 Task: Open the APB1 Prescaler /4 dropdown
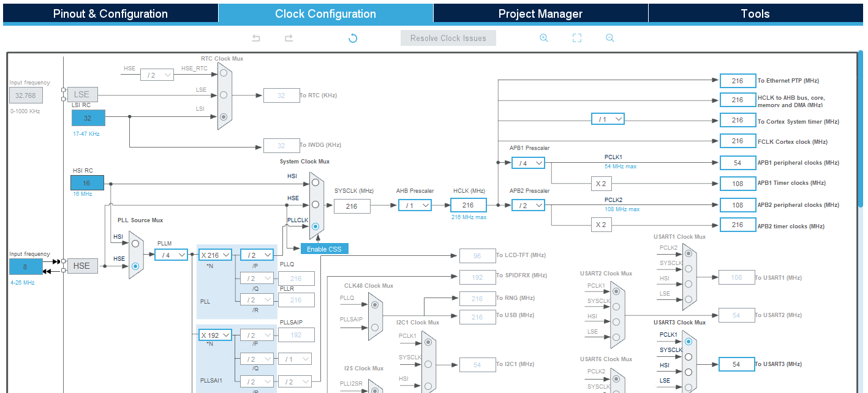pos(528,163)
